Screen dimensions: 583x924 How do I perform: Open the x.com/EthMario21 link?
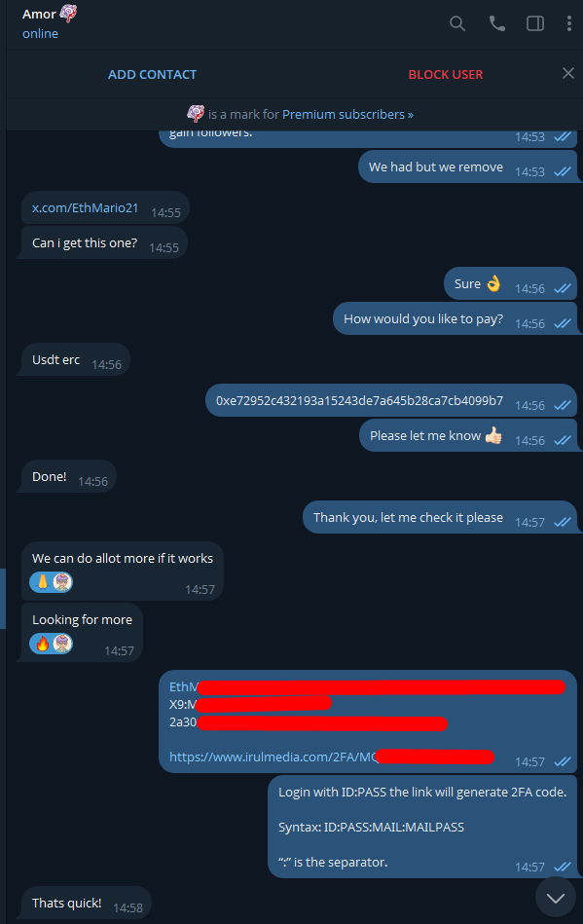tap(86, 208)
